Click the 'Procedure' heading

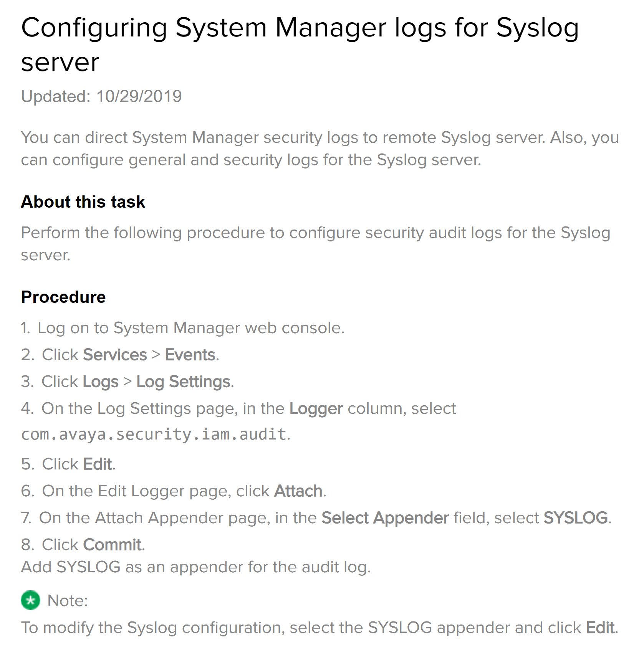point(63,297)
